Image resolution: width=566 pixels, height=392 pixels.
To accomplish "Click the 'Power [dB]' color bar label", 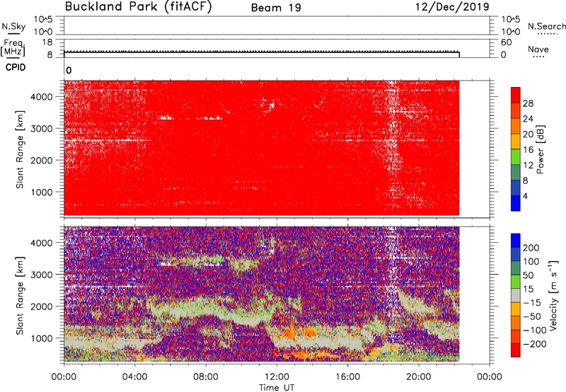I will 541,149.
